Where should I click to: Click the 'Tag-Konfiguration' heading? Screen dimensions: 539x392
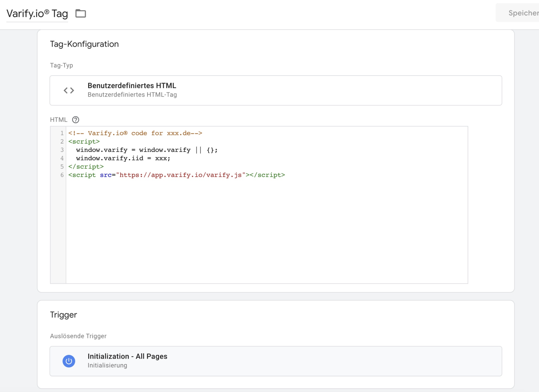[x=84, y=44]
